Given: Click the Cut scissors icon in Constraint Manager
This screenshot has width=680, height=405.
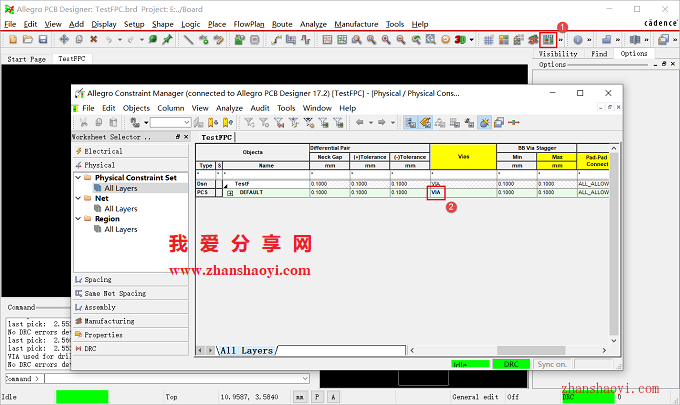Looking at the screenshot, I should click(84, 123).
